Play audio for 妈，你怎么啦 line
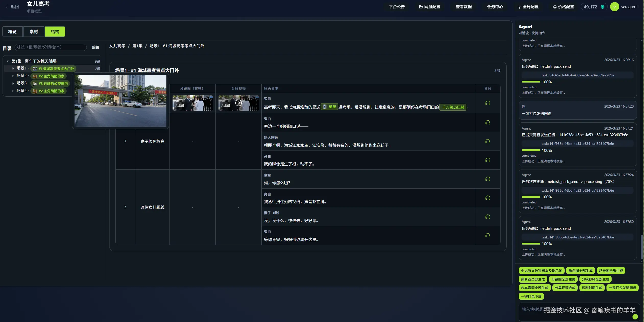Image resolution: width=644 pixels, height=322 pixels. pos(488,179)
